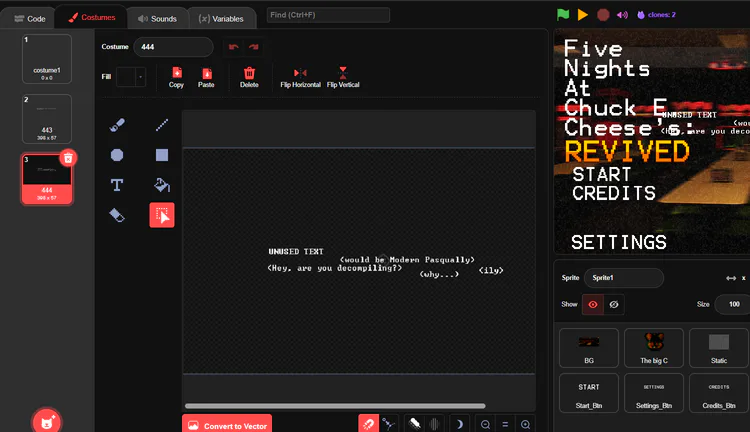
Task: Select the Circle tool
Action: tap(117, 155)
